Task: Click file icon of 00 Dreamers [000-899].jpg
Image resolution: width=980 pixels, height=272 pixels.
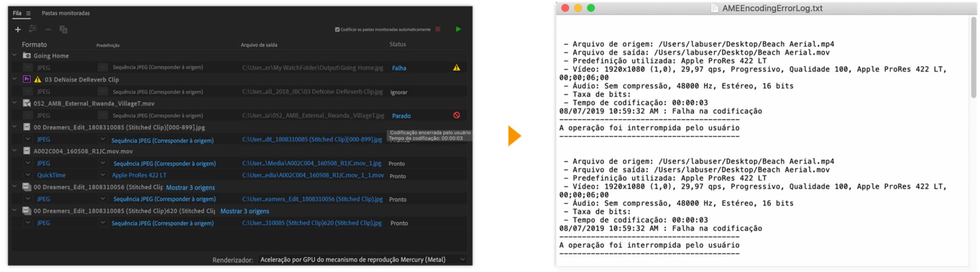Action: 27,127
